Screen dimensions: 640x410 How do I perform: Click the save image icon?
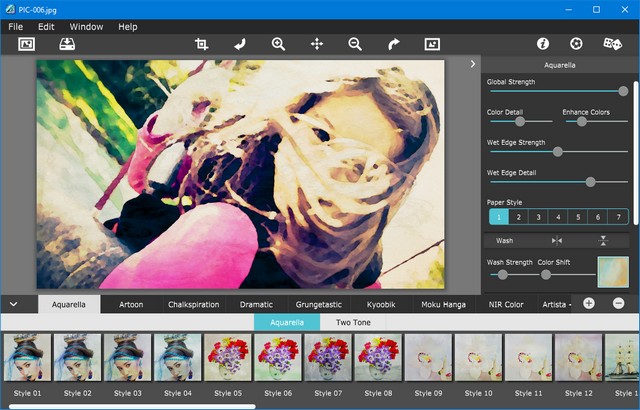67,44
